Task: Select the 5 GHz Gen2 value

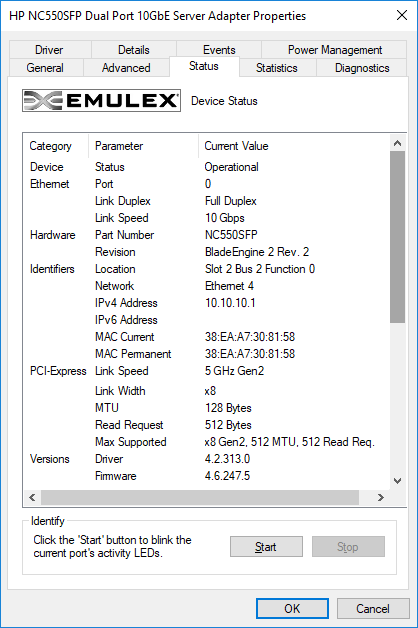Action: [x=235, y=371]
